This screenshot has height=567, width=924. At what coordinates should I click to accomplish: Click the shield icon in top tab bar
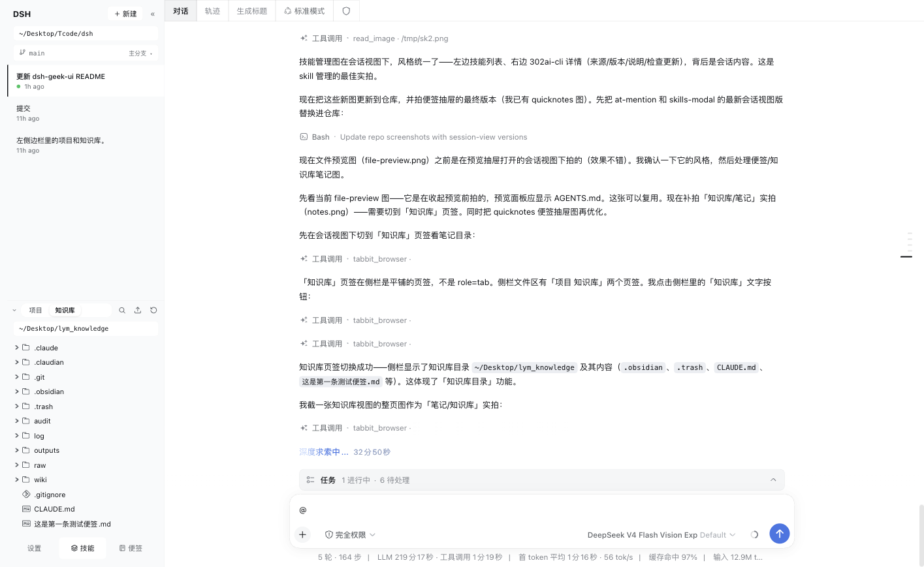[x=346, y=11]
